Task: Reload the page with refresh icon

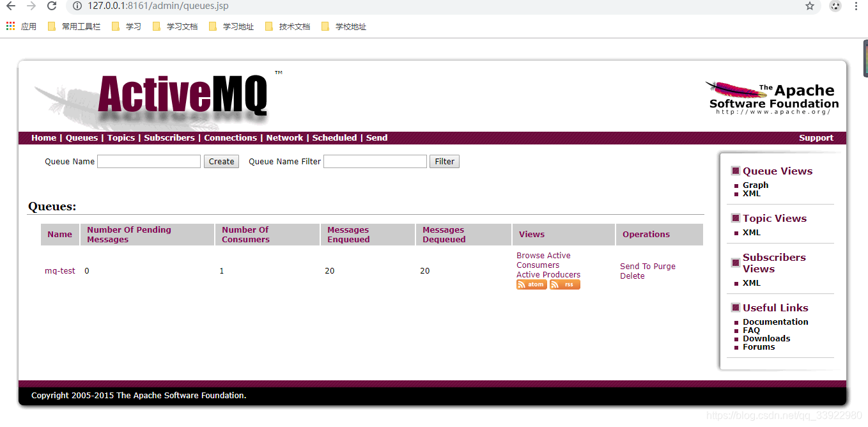Action: coord(52,6)
